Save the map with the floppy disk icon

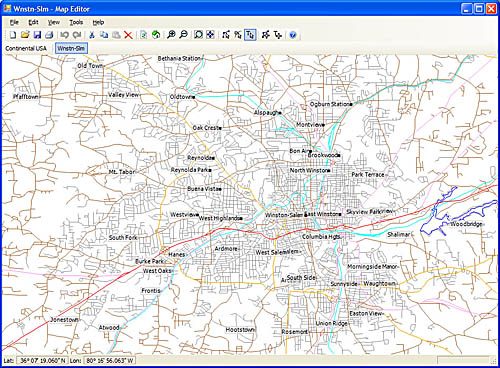(x=37, y=35)
